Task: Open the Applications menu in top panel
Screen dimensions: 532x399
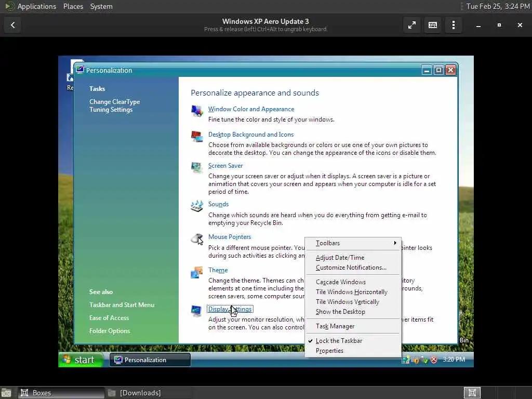Action: tap(37, 6)
